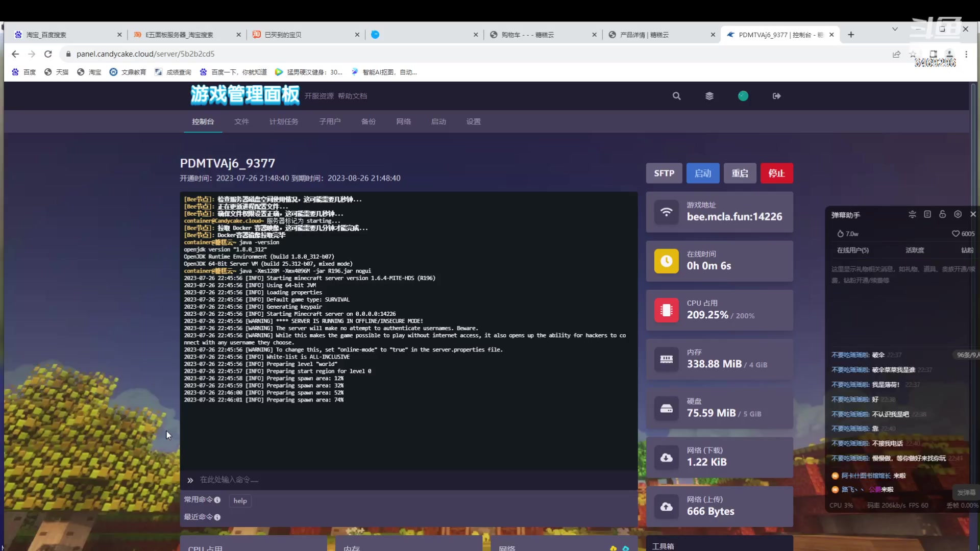Viewport: 980px width, 551px height.
Task: Click the red 停止 stop button
Action: [776, 173]
